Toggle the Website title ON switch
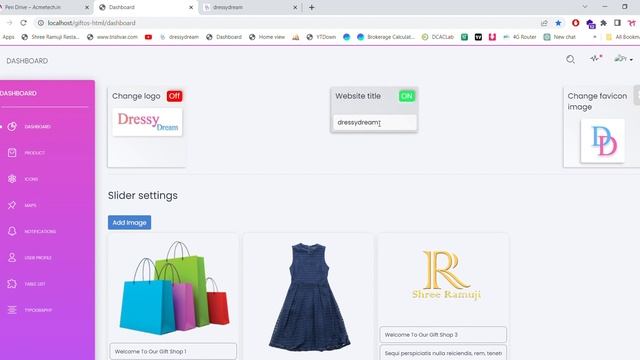This screenshot has height=360, width=640. point(407,96)
